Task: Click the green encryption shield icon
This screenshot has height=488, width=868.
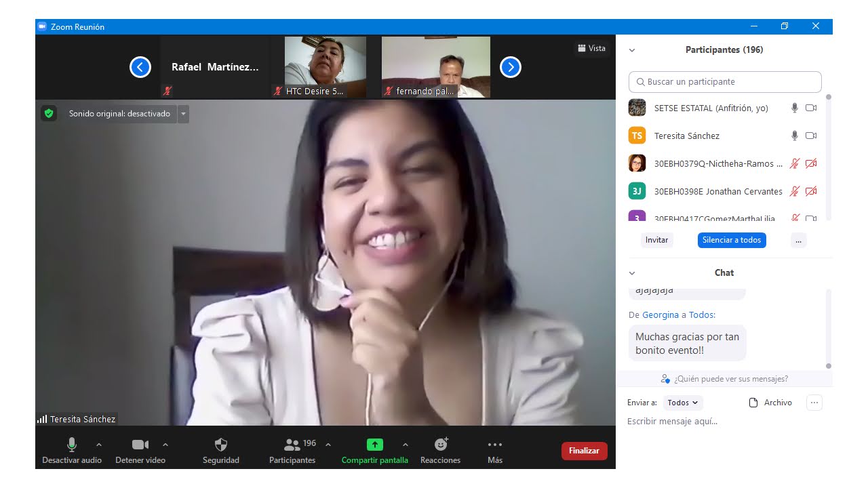Action: (48, 113)
